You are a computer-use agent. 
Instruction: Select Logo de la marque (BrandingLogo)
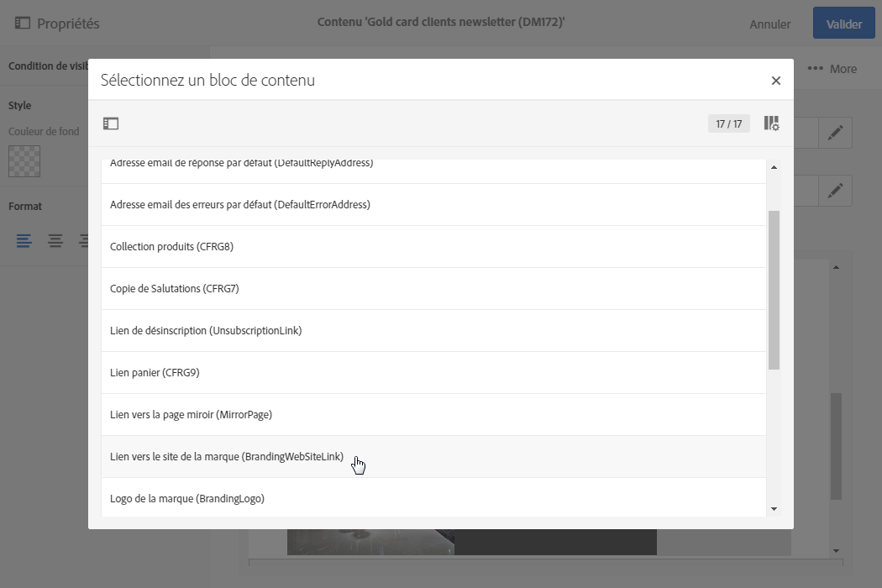pyautogui.click(x=187, y=499)
